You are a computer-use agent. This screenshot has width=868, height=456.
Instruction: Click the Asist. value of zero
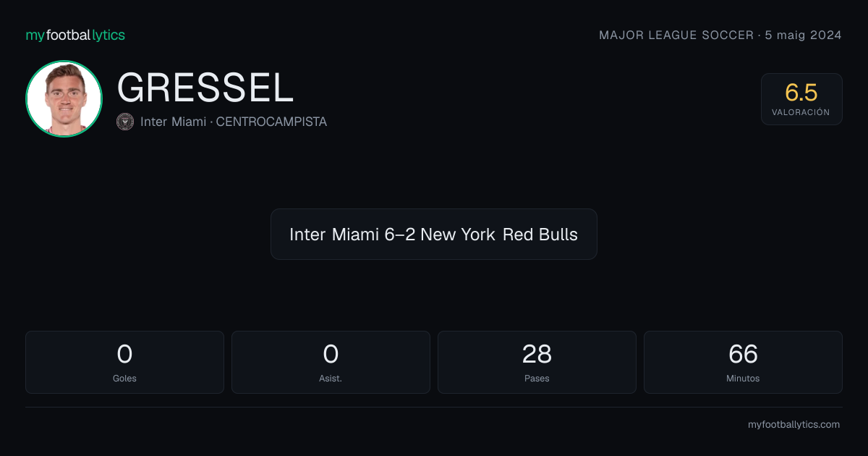[x=331, y=354]
